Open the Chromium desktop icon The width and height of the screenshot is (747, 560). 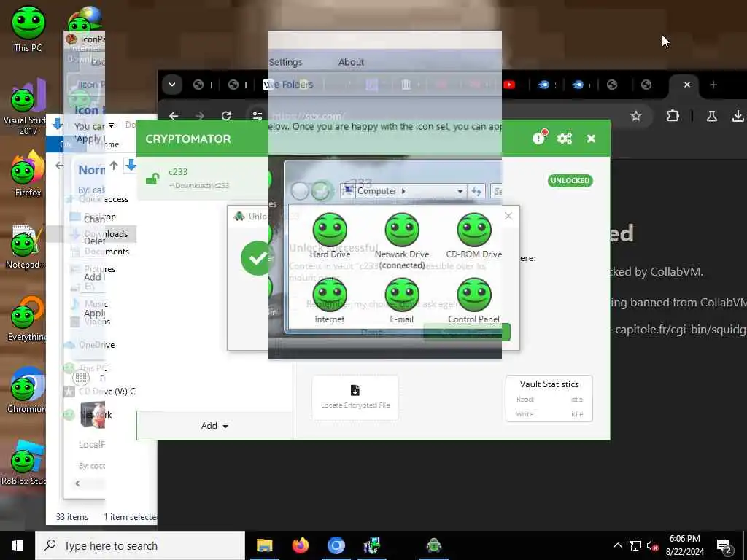pyautogui.click(x=27, y=391)
